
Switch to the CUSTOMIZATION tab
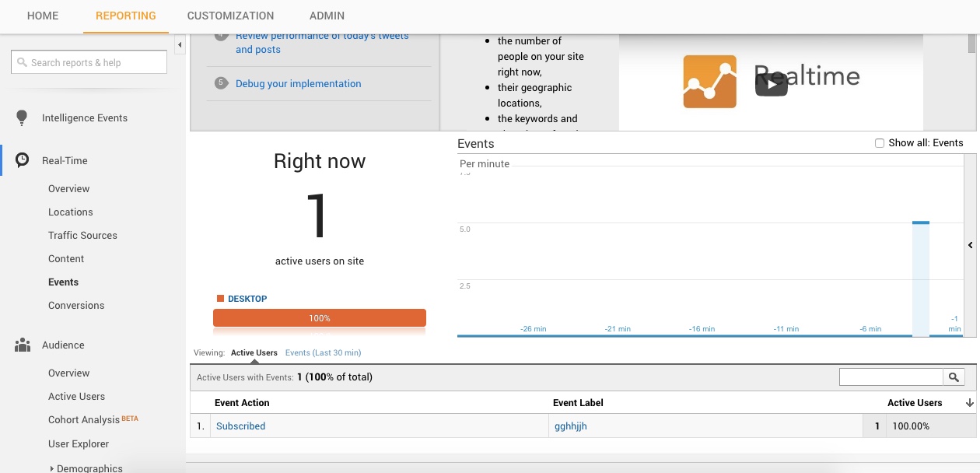pyautogui.click(x=230, y=16)
